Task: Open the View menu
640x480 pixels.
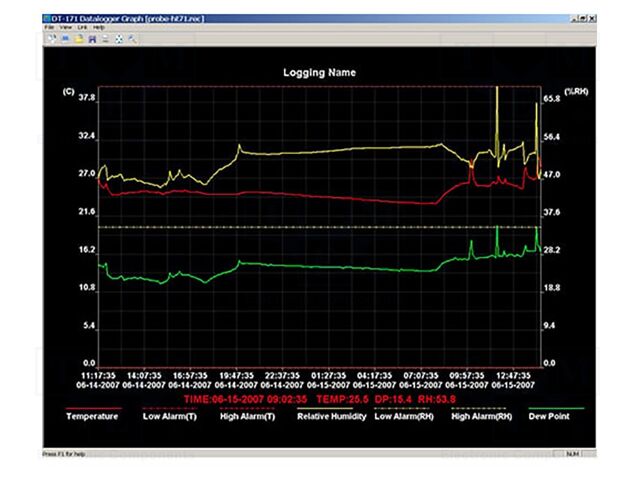Action: point(66,27)
